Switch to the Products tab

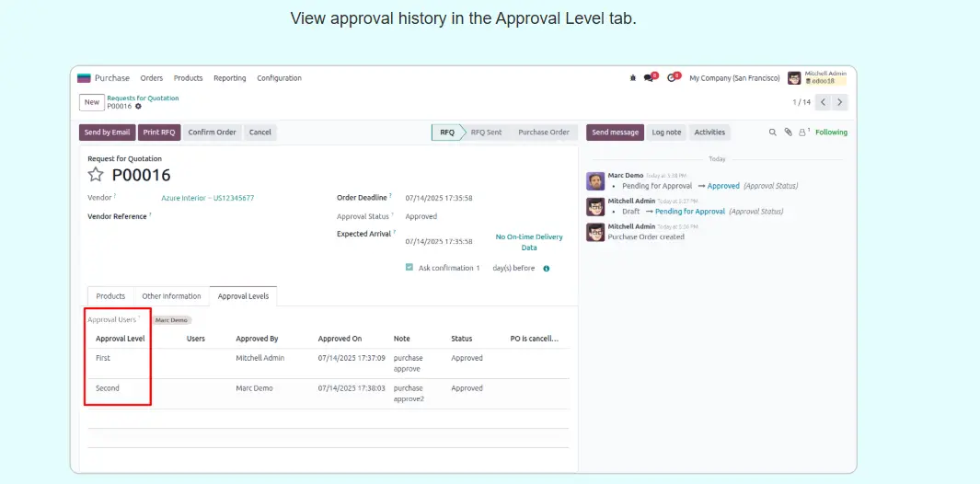pos(110,296)
